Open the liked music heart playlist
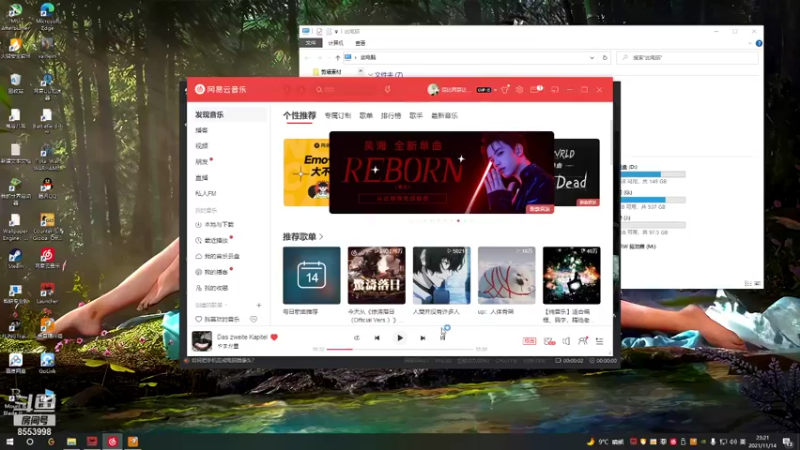The image size is (800, 450). tap(218, 319)
